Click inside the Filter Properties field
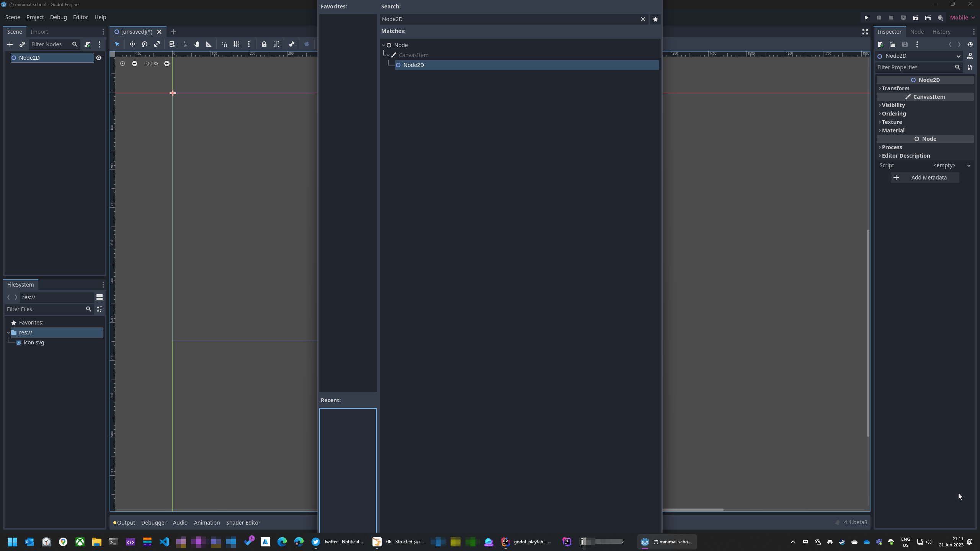This screenshot has height=551, width=980. (x=915, y=67)
